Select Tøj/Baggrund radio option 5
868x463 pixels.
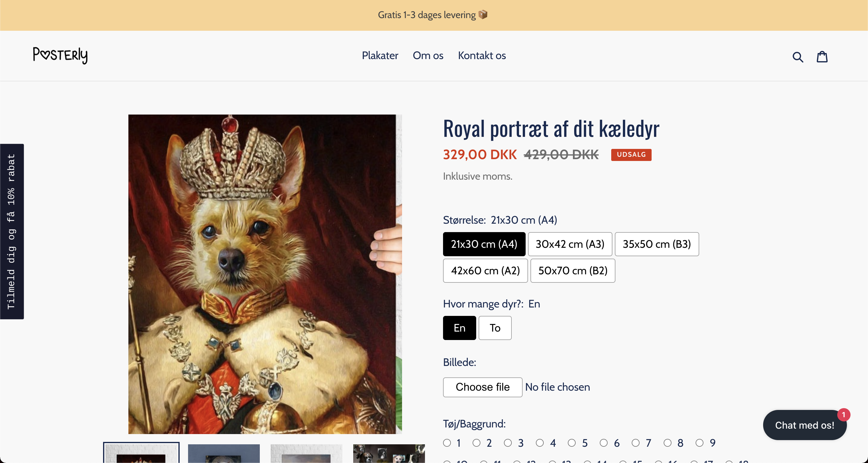571,443
